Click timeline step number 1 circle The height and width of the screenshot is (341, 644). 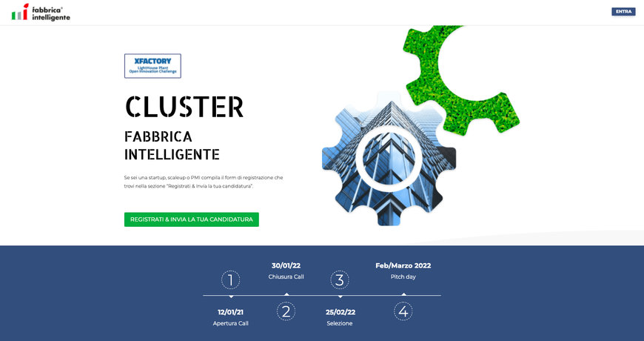(230, 280)
